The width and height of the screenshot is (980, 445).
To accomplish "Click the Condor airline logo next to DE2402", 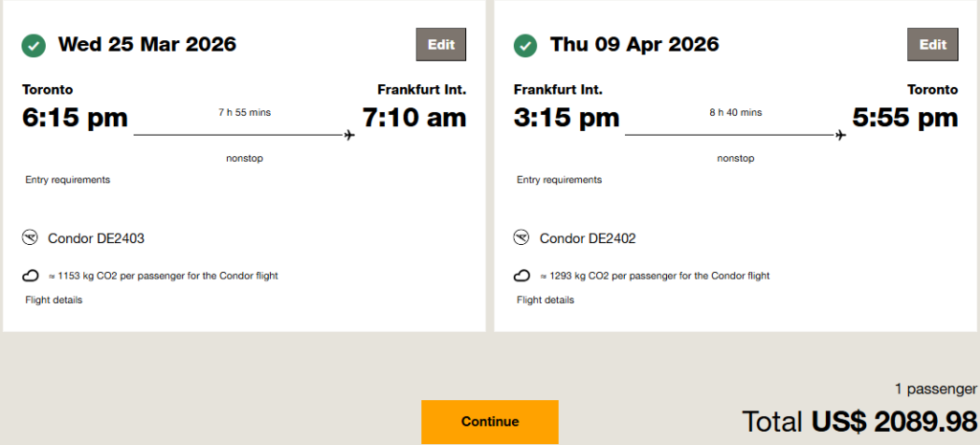I will [523, 238].
